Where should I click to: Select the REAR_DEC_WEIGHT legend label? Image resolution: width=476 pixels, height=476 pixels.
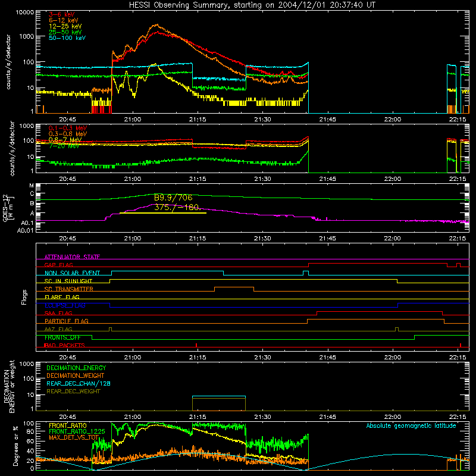pyautogui.click(x=73, y=392)
